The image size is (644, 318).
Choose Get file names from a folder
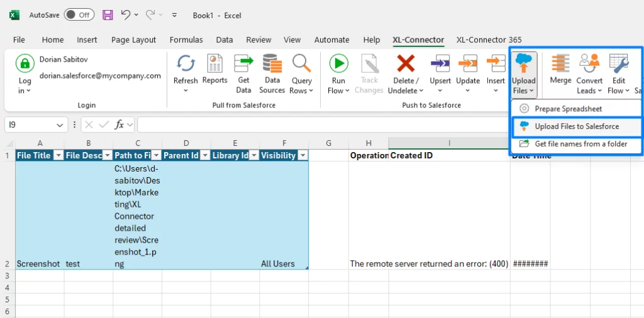576,144
